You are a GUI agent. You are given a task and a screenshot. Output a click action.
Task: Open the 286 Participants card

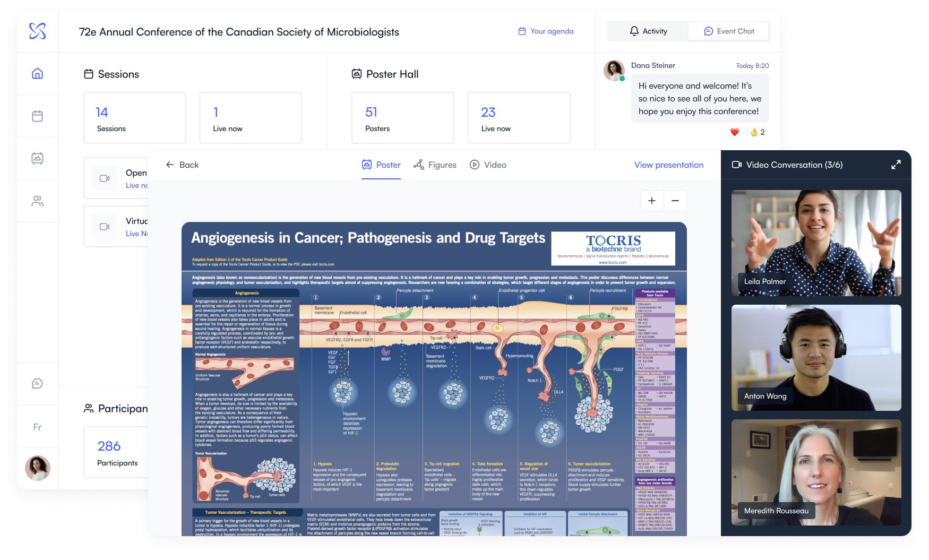(x=116, y=452)
